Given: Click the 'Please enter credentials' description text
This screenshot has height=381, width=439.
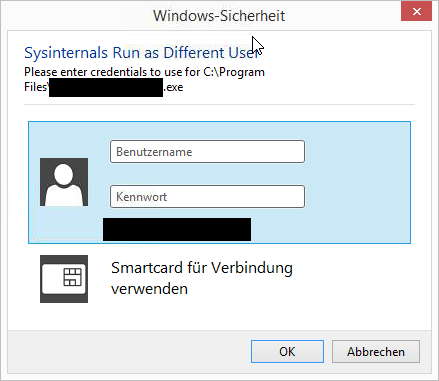Looking at the screenshot, I should [144, 79].
